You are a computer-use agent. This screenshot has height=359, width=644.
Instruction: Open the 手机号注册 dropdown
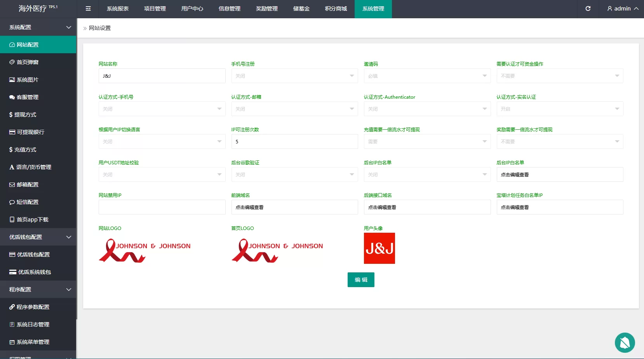coord(294,76)
